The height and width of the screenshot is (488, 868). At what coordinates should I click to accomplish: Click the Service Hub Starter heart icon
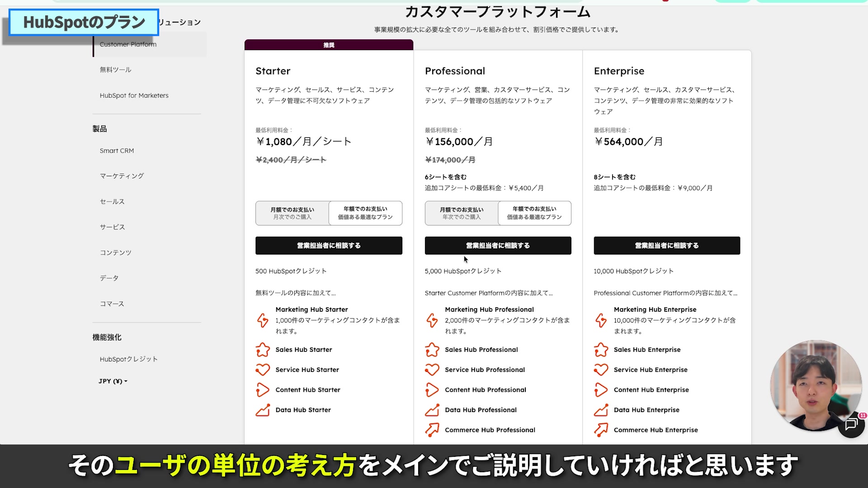click(x=263, y=370)
